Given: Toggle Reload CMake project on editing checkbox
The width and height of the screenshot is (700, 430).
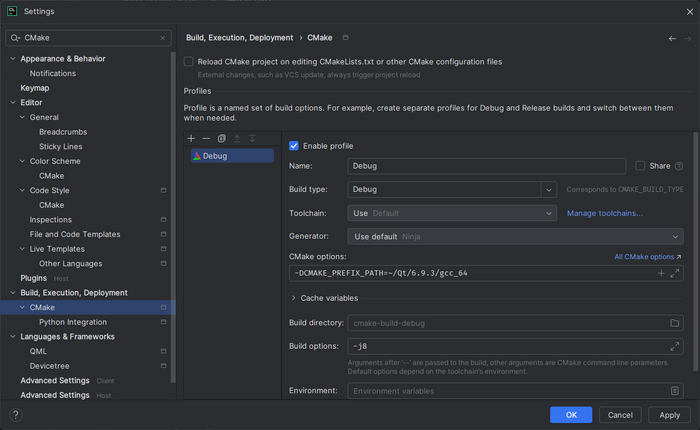Looking at the screenshot, I should tap(188, 62).
